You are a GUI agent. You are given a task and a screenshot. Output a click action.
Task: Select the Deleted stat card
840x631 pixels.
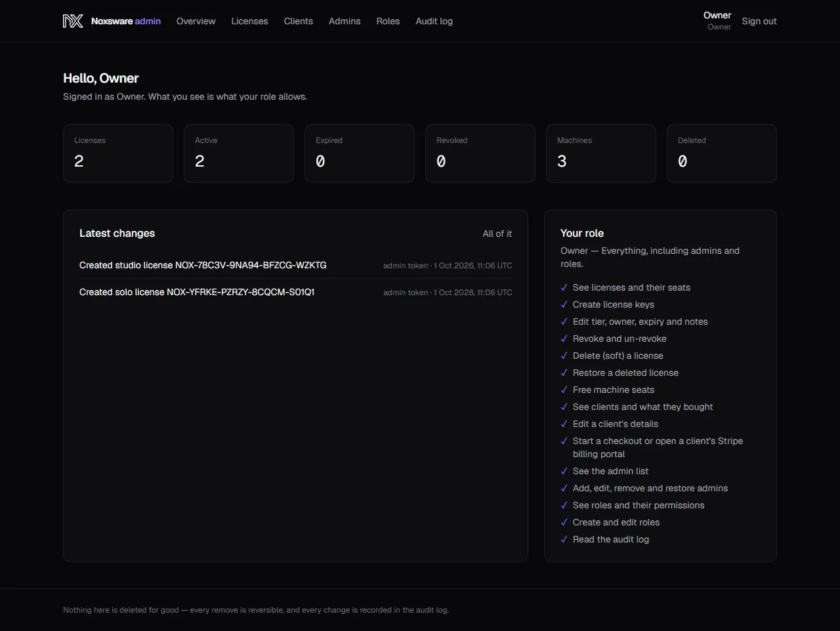[722, 153]
